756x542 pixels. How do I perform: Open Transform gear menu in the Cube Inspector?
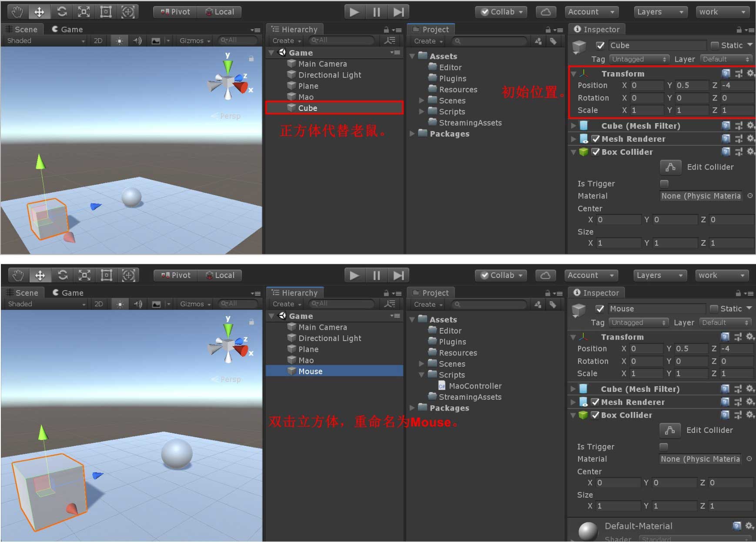750,73
